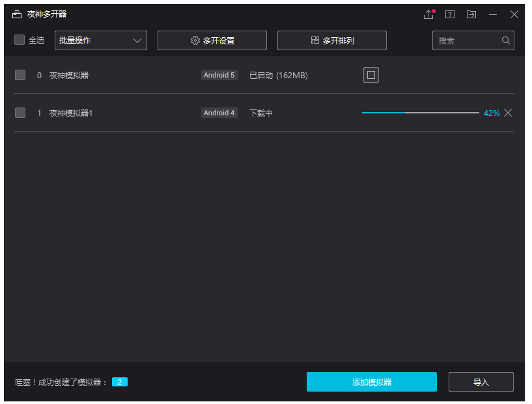The image size is (532, 404).
Task: Click the Android 5 version badge
Action: 219,74
